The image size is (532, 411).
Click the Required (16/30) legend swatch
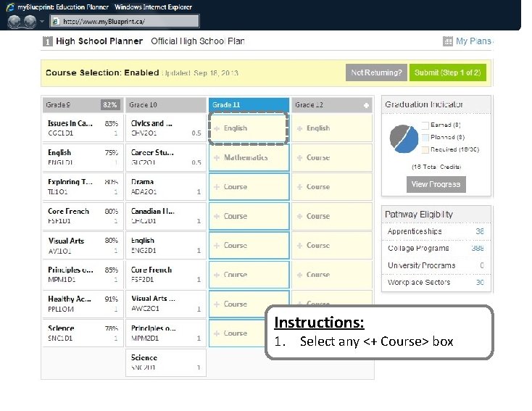[425, 149]
